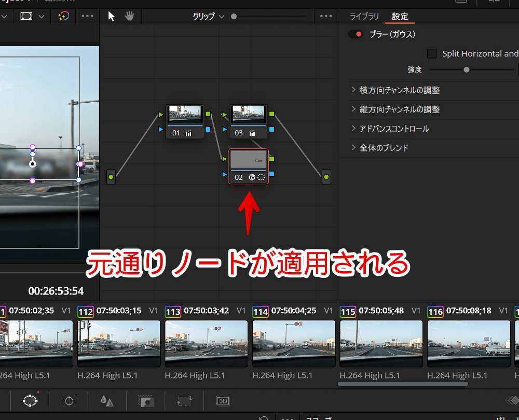
Task: Open the Power Window palette
Action: tap(30, 400)
